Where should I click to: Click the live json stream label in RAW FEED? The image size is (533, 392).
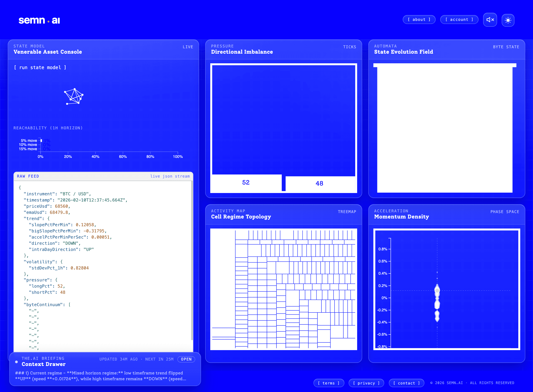(x=170, y=176)
